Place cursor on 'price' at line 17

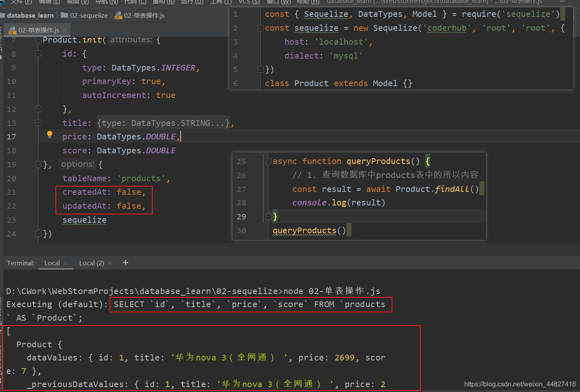pos(75,137)
